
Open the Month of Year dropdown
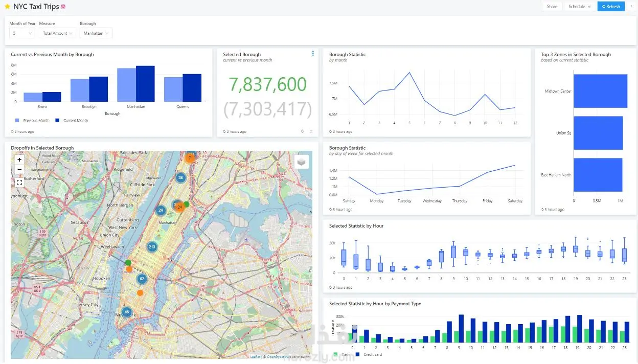point(22,33)
